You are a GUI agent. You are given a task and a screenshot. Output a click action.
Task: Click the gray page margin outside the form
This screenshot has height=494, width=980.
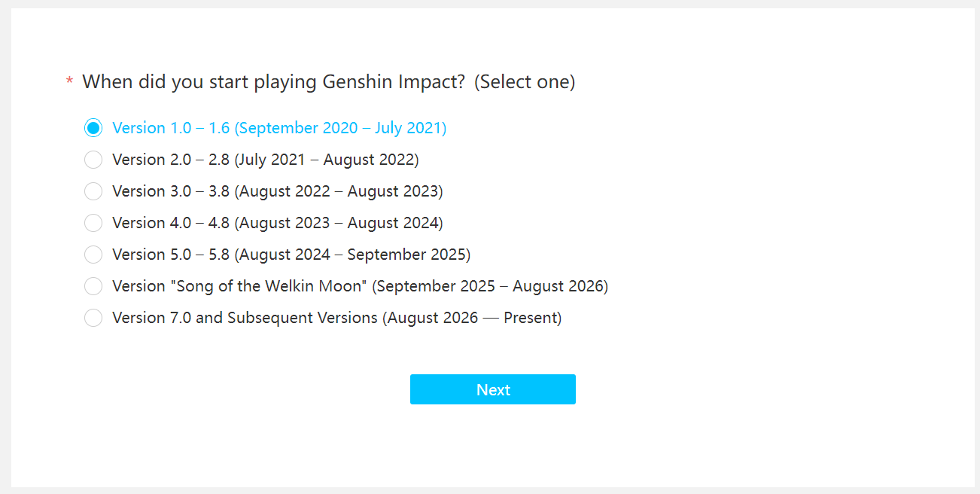coord(5,247)
